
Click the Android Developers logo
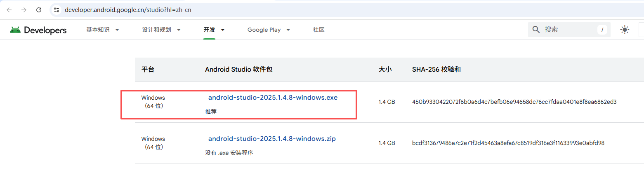tap(38, 30)
